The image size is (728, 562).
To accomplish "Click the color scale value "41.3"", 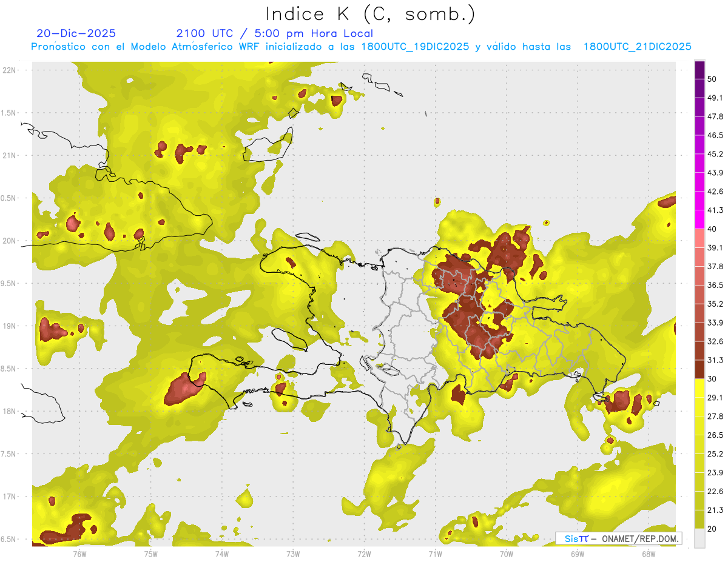I will click(715, 210).
